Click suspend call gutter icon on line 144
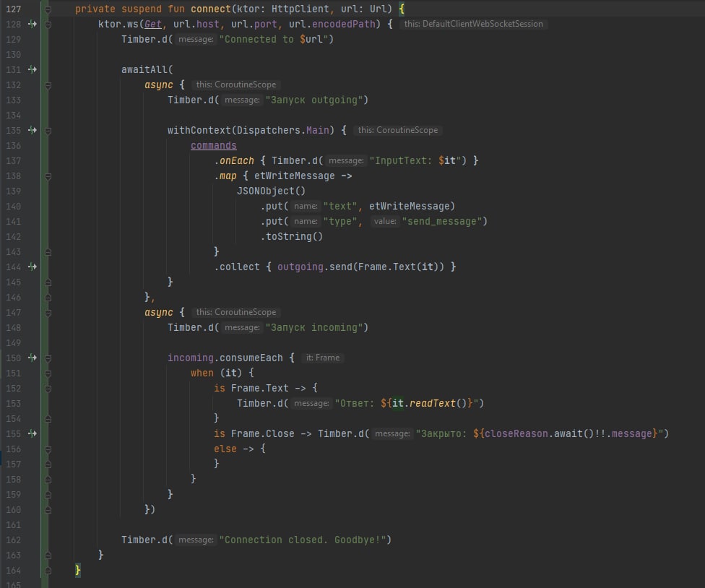705x588 pixels. [33, 267]
